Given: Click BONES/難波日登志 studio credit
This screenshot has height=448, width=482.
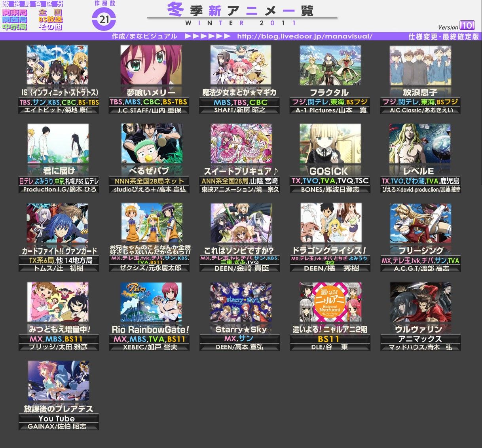Looking at the screenshot, I should coord(330,190).
